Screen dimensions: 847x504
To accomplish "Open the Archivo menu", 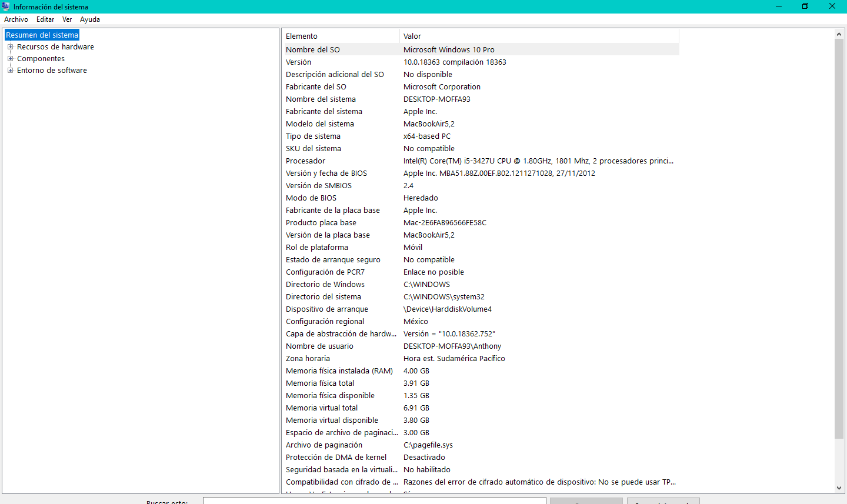I will tap(16, 19).
